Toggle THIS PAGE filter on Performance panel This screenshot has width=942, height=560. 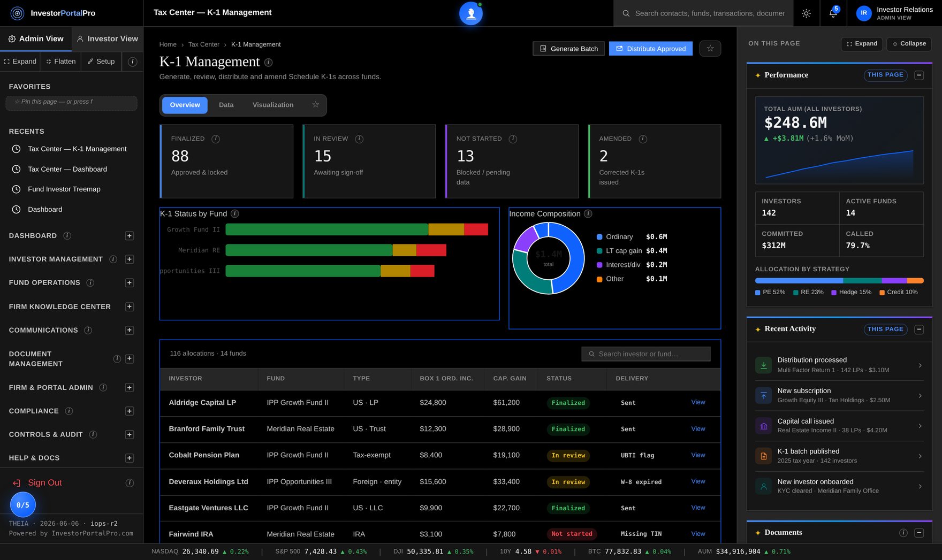tap(885, 75)
